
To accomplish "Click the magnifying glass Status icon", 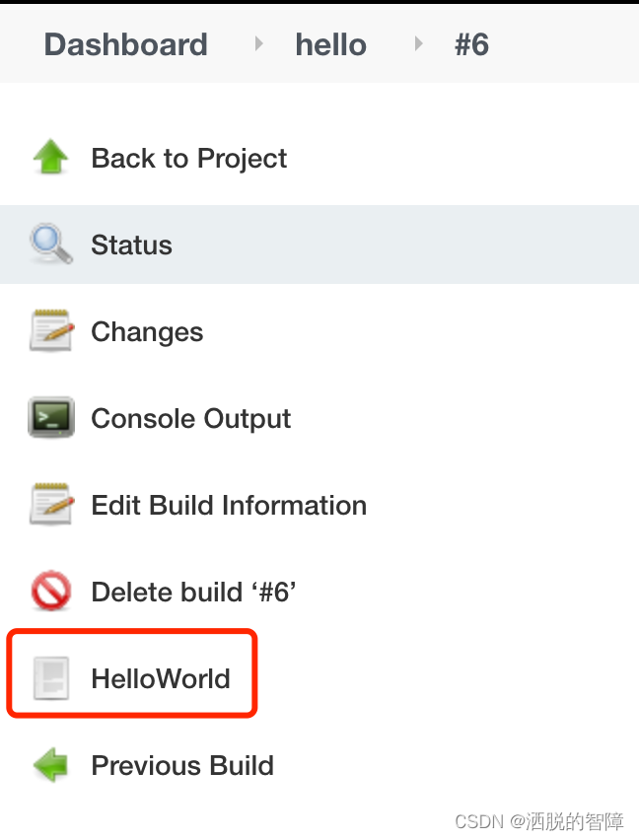I will tap(51, 244).
